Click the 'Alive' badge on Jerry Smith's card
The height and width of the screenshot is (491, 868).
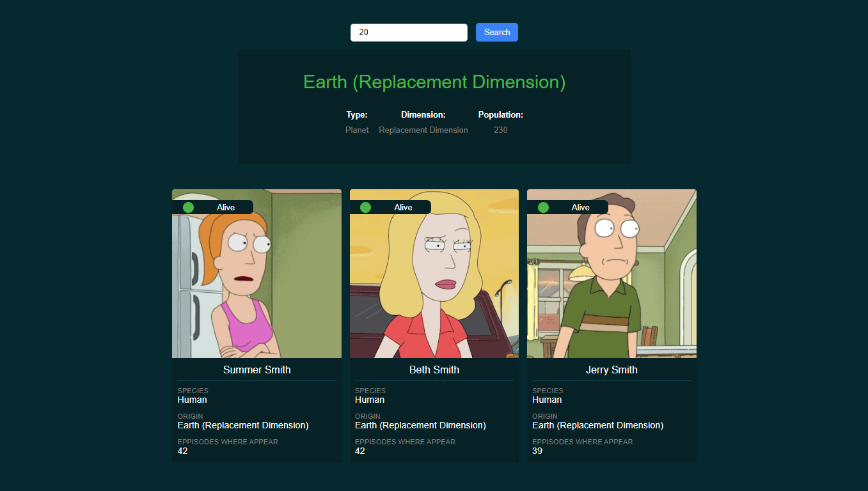tap(580, 207)
